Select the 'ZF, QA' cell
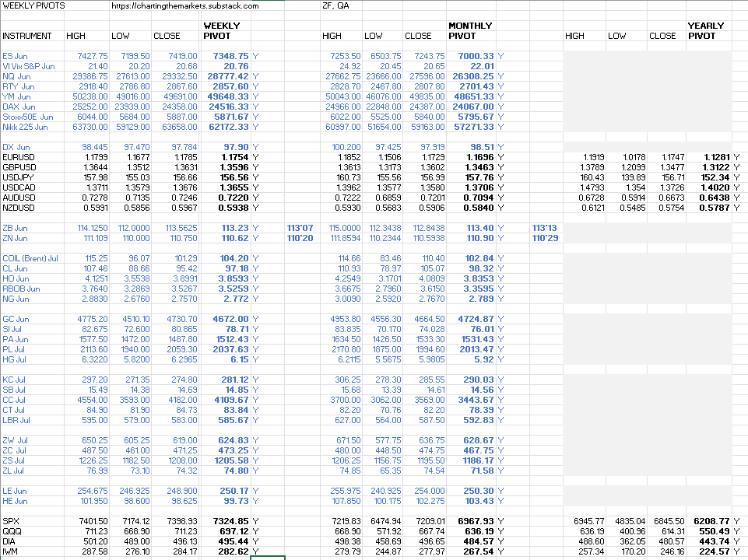This screenshot has width=748, height=560. [335, 5]
